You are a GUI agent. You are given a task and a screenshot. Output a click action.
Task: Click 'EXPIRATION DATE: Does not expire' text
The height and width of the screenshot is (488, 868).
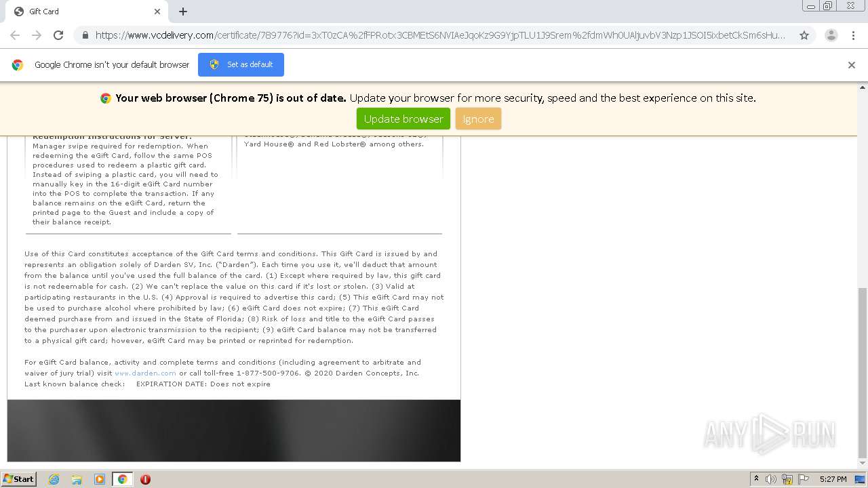pyautogui.click(x=203, y=384)
